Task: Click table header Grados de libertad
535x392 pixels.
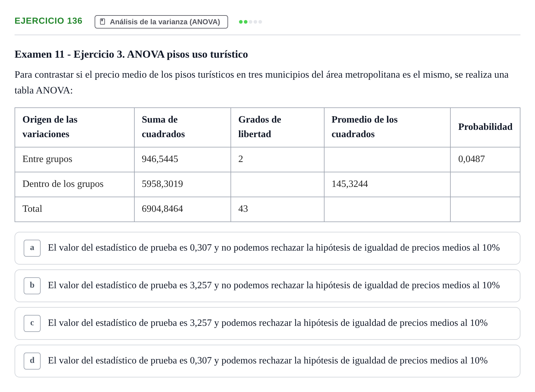Action: tap(260, 127)
